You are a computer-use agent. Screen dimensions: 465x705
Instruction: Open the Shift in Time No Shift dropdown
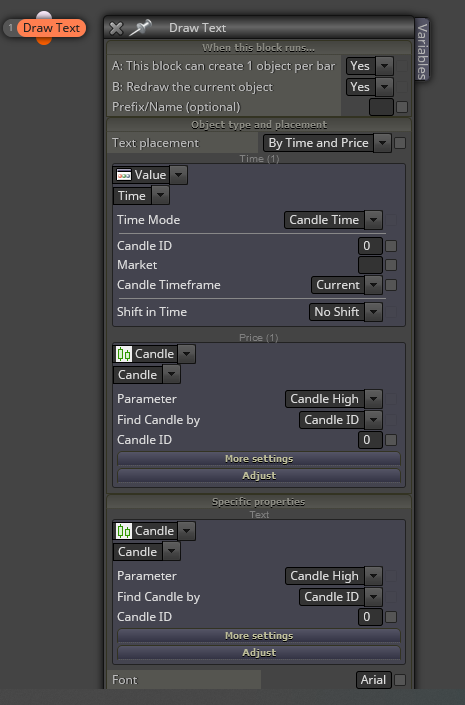[346, 312]
